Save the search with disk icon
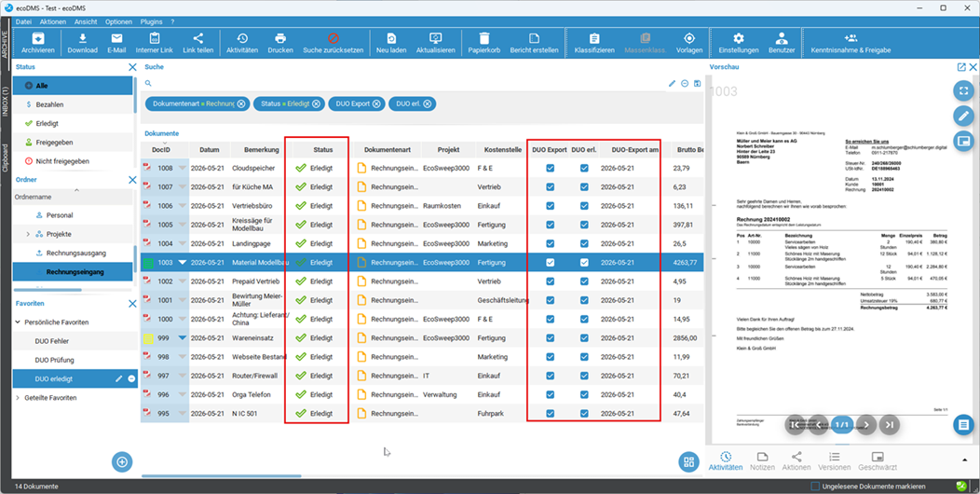This screenshot has width=980, height=494. pyautogui.click(x=698, y=83)
